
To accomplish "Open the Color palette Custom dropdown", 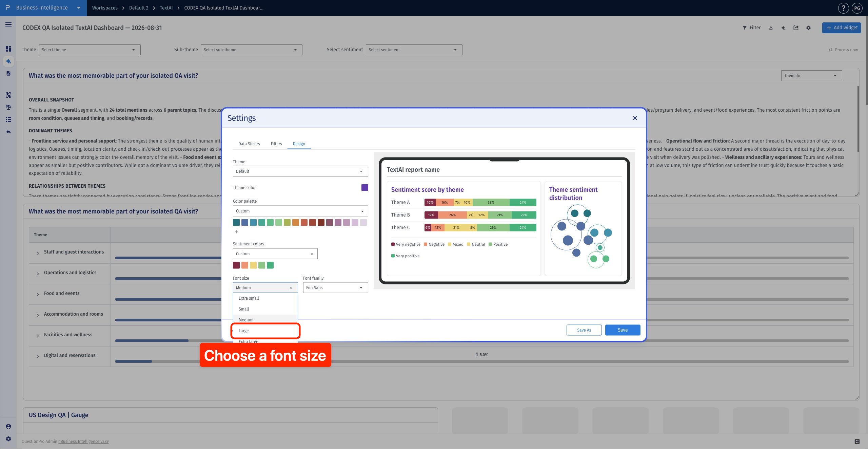I will pos(300,211).
